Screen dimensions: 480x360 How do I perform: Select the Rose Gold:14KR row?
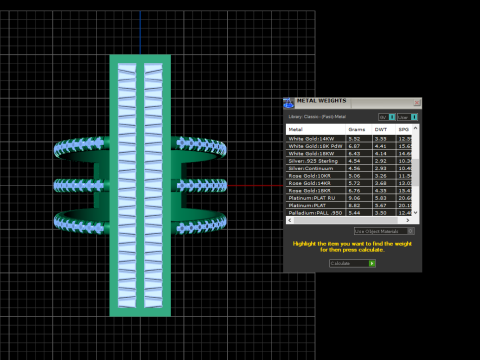pyautogui.click(x=349, y=183)
